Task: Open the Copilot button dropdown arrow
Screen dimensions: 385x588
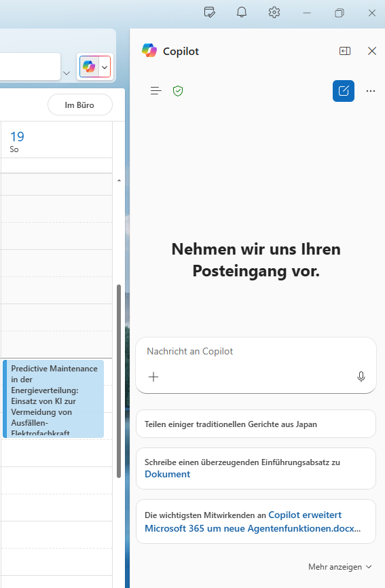Action: click(105, 67)
